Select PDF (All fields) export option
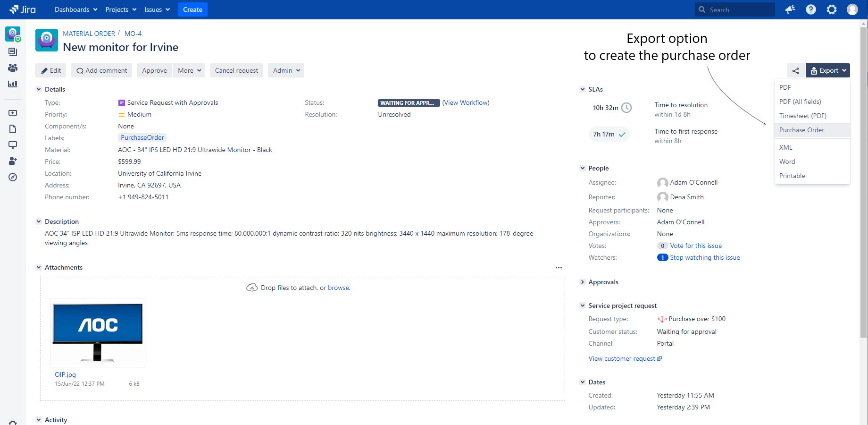868x425 pixels. coord(812,102)
